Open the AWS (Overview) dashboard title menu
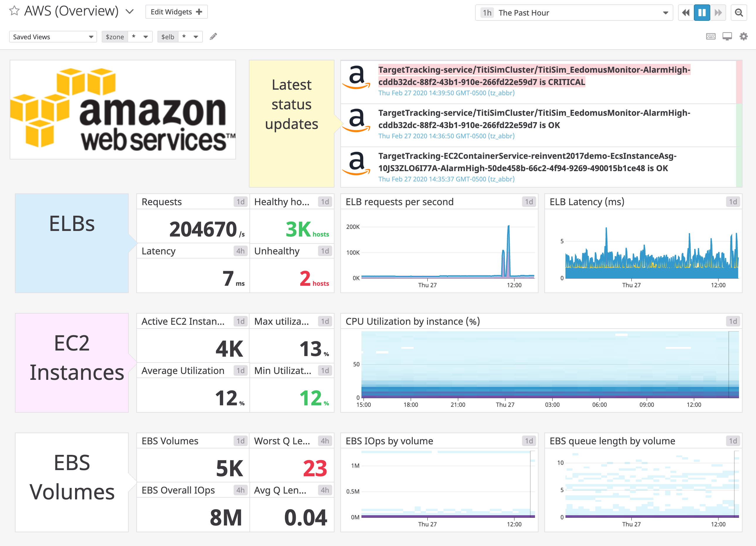This screenshot has height=546, width=756. pyautogui.click(x=129, y=11)
